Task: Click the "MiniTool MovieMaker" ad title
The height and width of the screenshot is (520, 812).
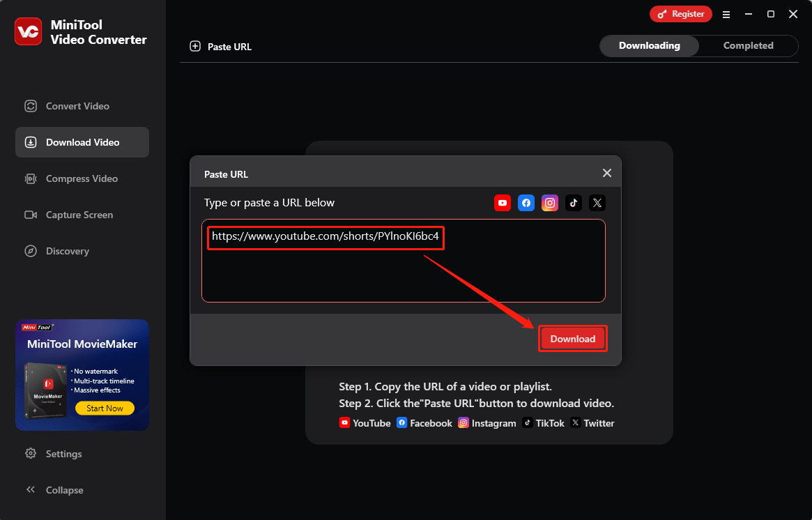Action: [x=82, y=344]
